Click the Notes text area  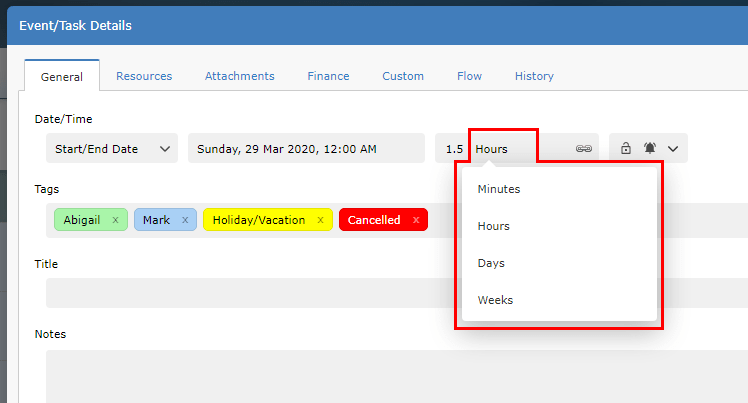tap(397, 377)
